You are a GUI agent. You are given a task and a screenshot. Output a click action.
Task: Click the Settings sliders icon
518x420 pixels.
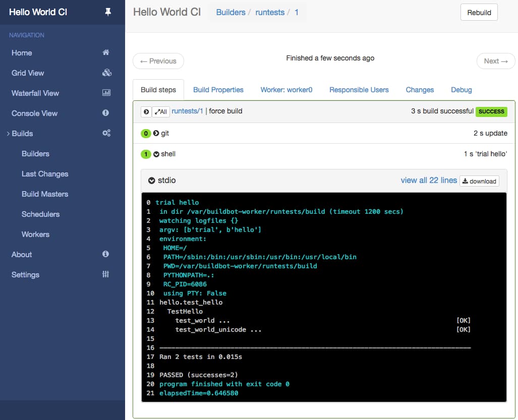[x=105, y=274]
